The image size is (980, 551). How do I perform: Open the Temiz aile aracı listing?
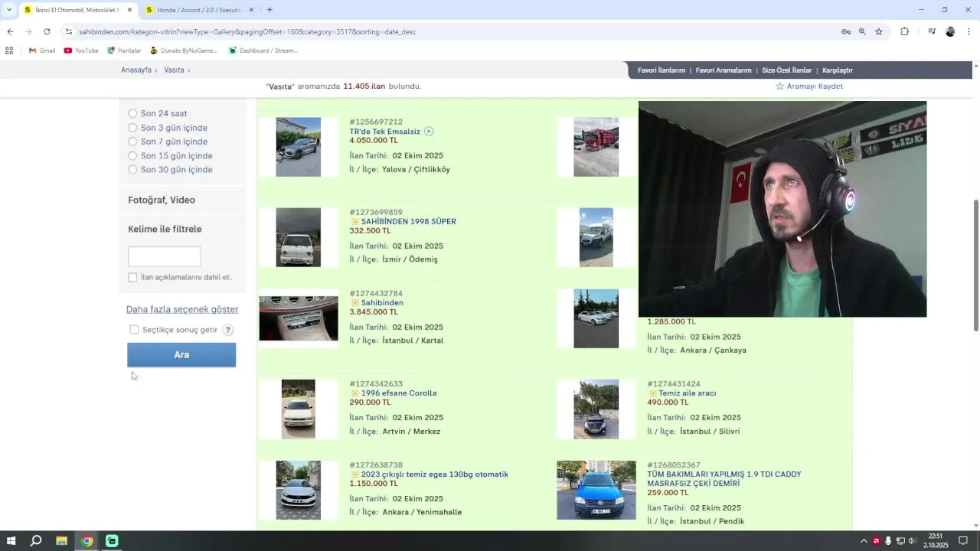tap(688, 393)
